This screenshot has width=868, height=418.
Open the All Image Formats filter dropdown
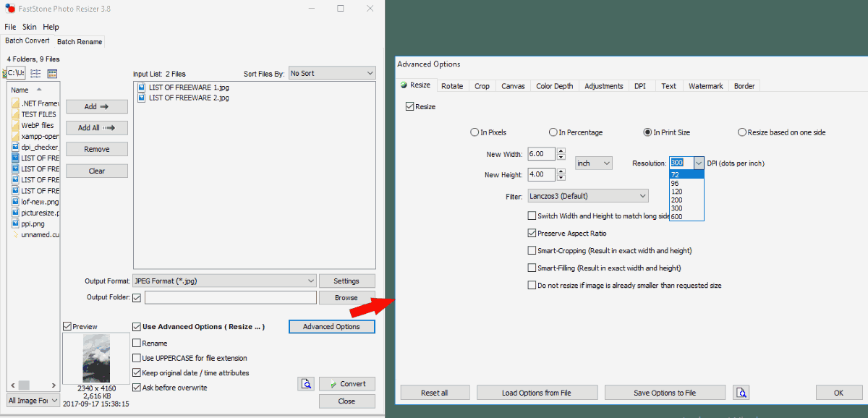point(33,400)
